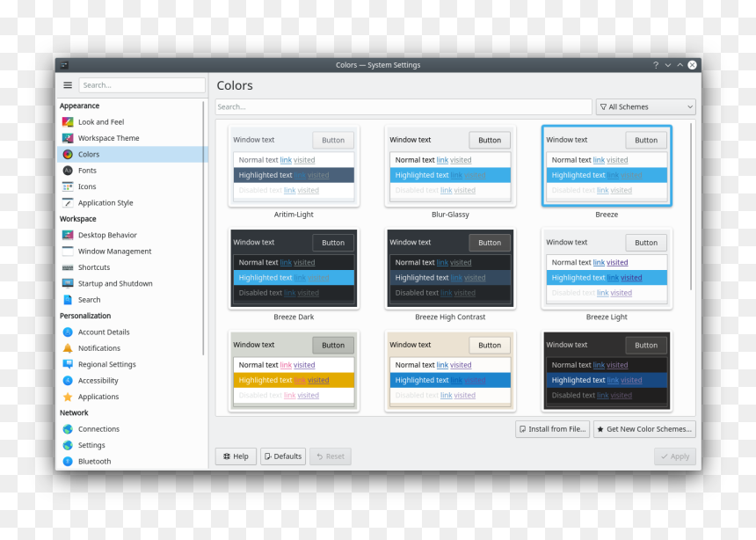Click the titlebar question mark help icon
The image size is (756, 540).
(656, 65)
